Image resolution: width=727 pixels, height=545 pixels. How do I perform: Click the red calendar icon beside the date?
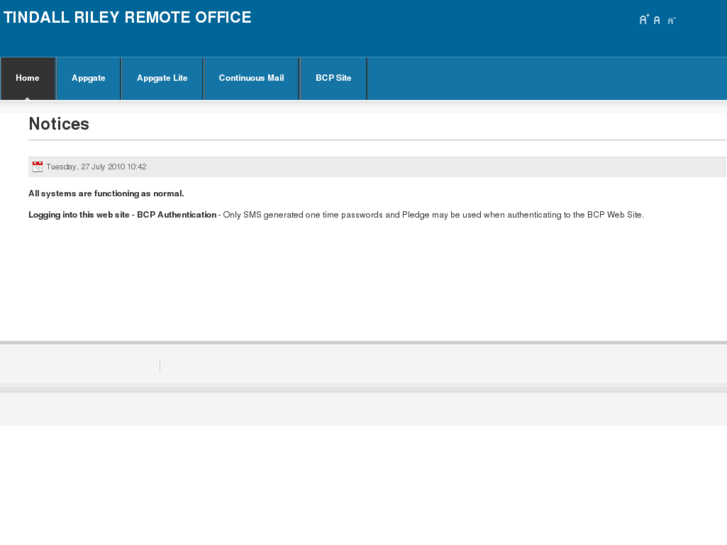point(38,167)
